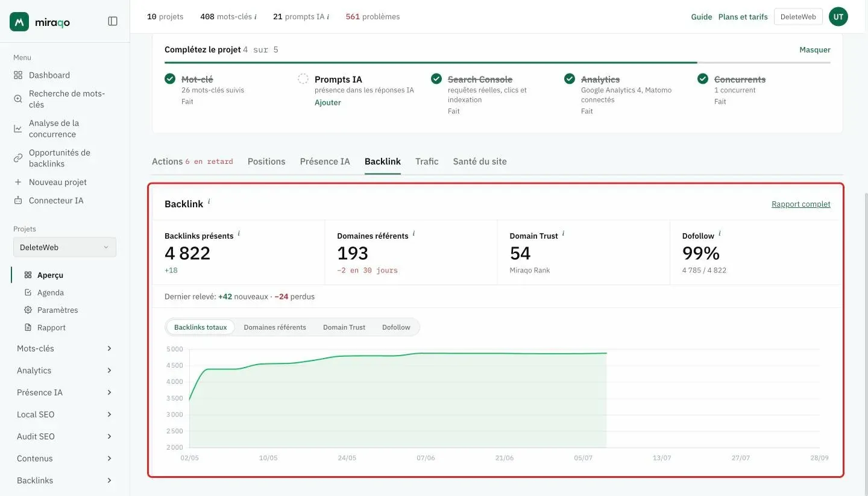Click the "+42 nouveaux" text
Screen dimensions: 868x496
coord(243,297)
